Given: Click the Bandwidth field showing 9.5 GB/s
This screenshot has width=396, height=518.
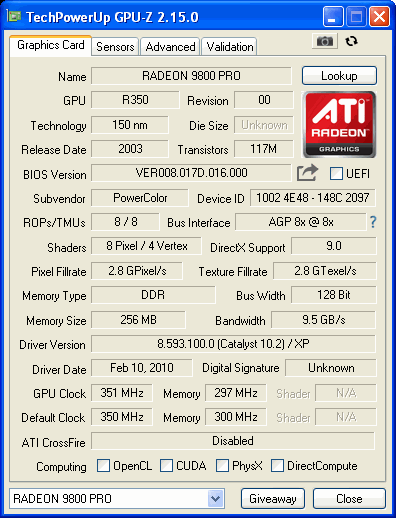Looking at the screenshot, I should tap(324, 320).
